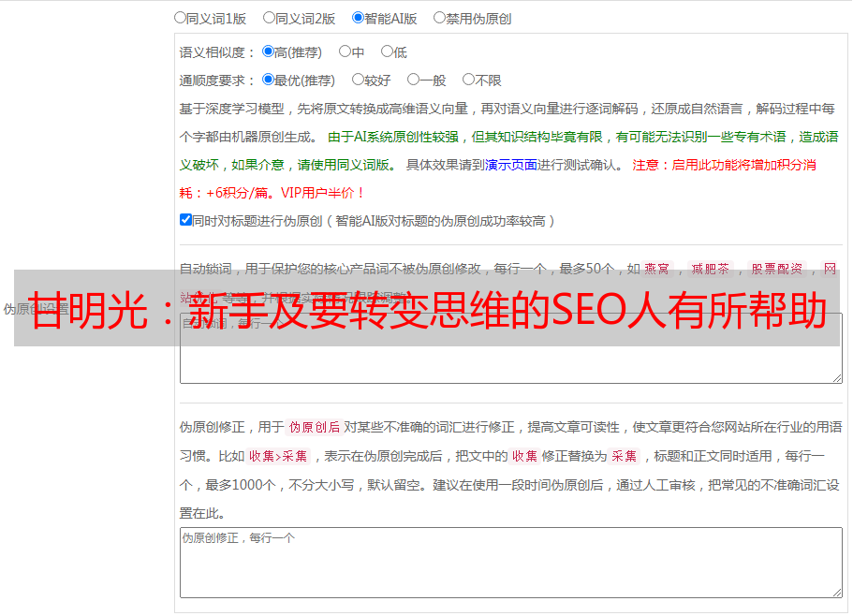Pick the 禁用伪原创 radio option
This screenshot has width=853, height=616.
(x=439, y=17)
